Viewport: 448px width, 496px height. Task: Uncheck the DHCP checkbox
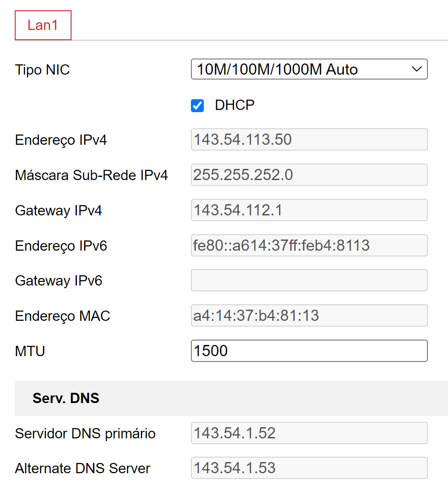click(197, 105)
